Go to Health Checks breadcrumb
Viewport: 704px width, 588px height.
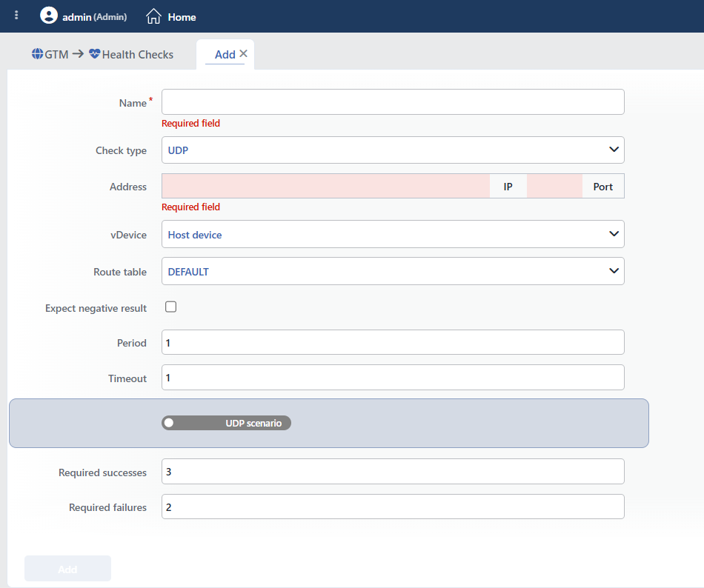point(137,54)
